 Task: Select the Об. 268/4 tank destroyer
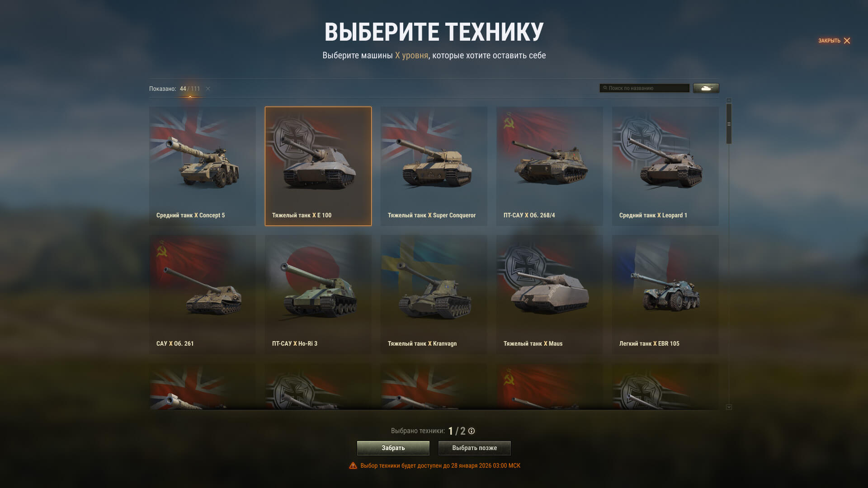(550, 166)
